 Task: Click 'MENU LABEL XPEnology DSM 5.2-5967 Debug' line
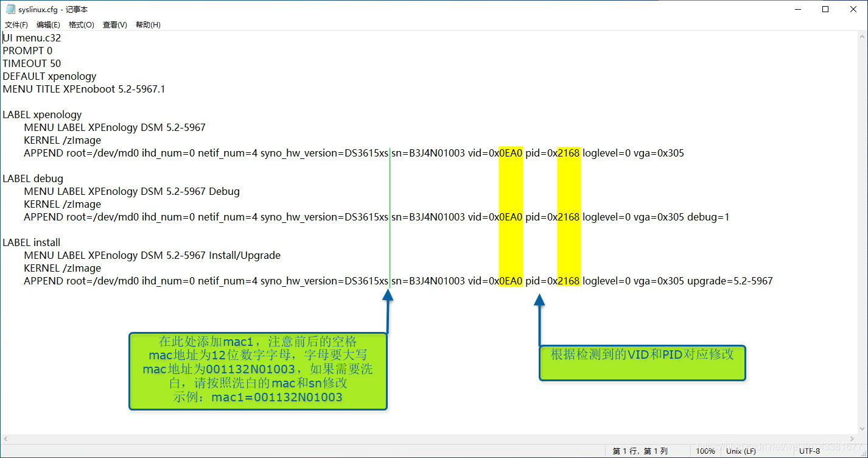[131, 191]
